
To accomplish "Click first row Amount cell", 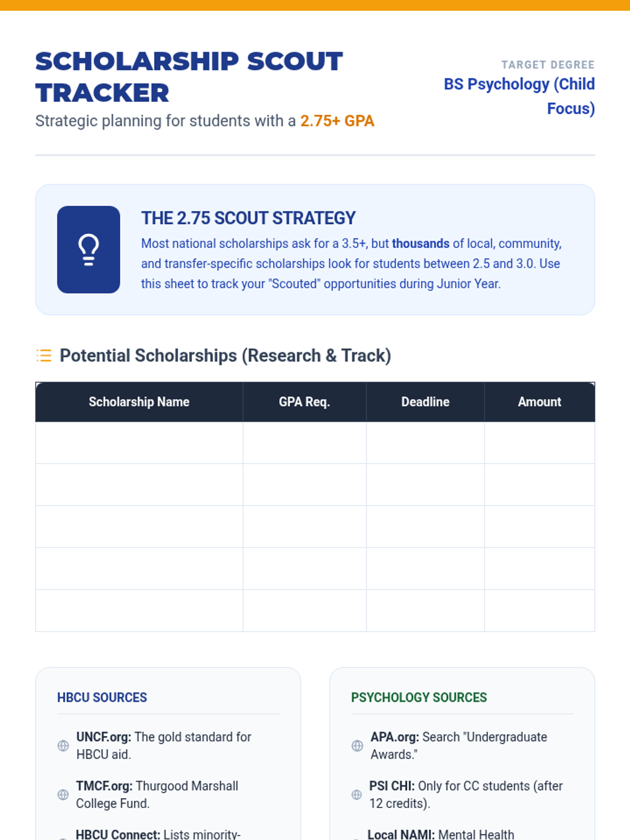I will click(x=539, y=443).
